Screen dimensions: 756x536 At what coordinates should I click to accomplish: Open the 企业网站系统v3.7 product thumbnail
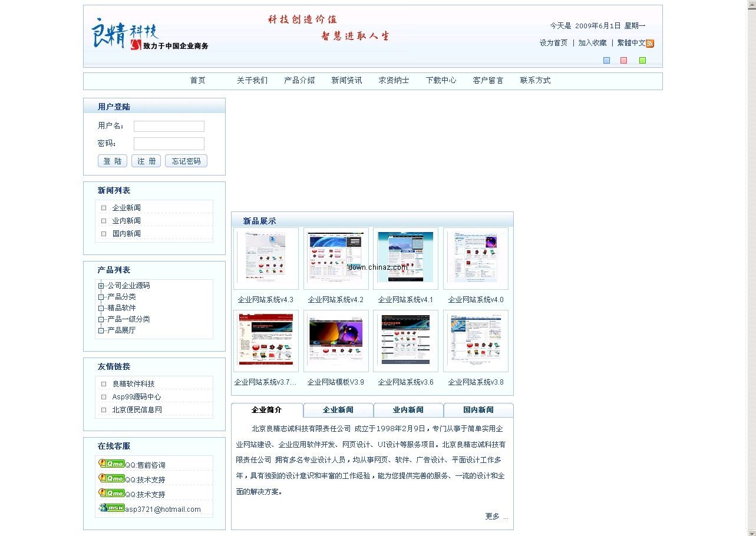pos(266,341)
